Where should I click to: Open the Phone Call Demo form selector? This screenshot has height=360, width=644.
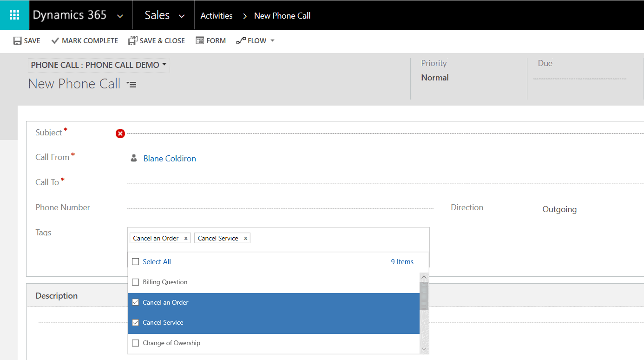(x=99, y=65)
